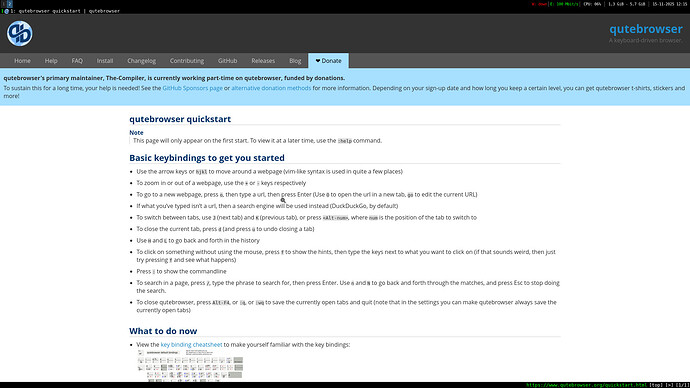This screenshot has width=690, height=388.
Task: Click the ':help' command text
Action: (345, 141)
